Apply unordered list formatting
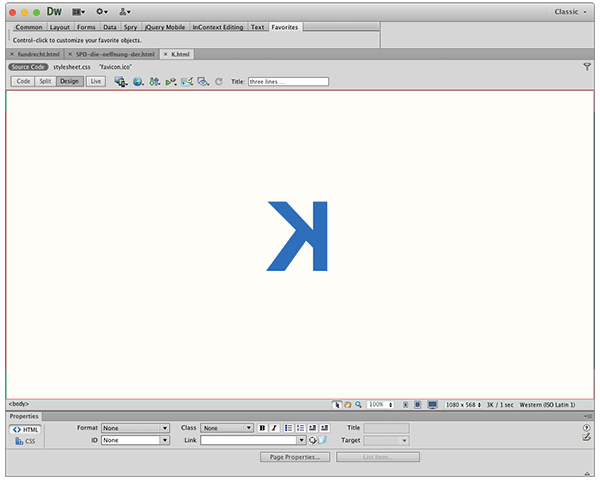Image resolution: width=600 pixels, height=482 pixels. click(288, 428)
